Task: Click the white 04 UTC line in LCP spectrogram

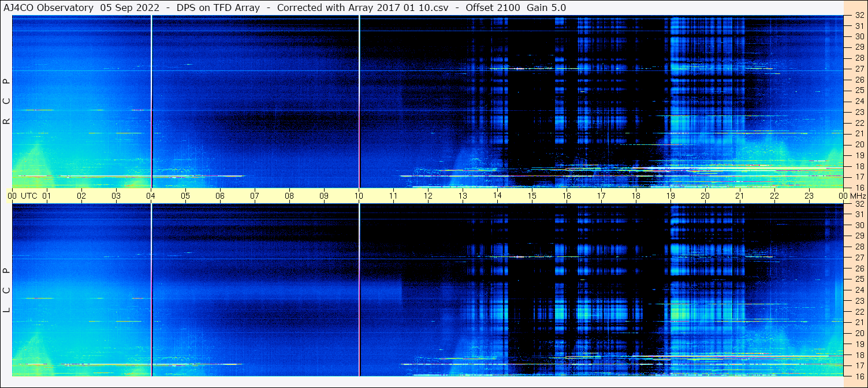Action: click(x=151, y=290)
